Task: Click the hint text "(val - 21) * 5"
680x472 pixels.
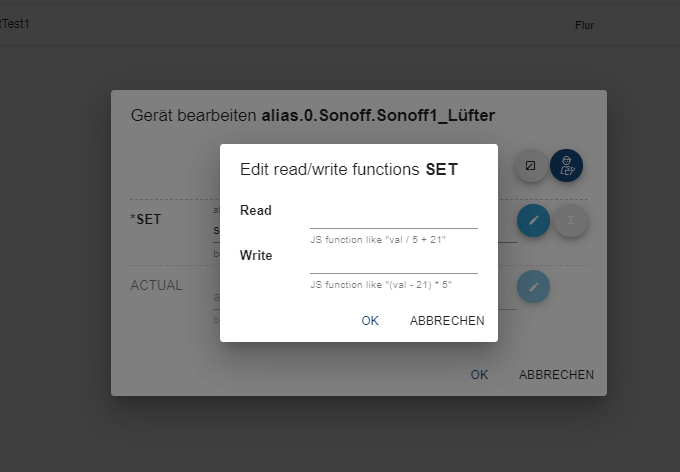Action: (x=418, y=285)
